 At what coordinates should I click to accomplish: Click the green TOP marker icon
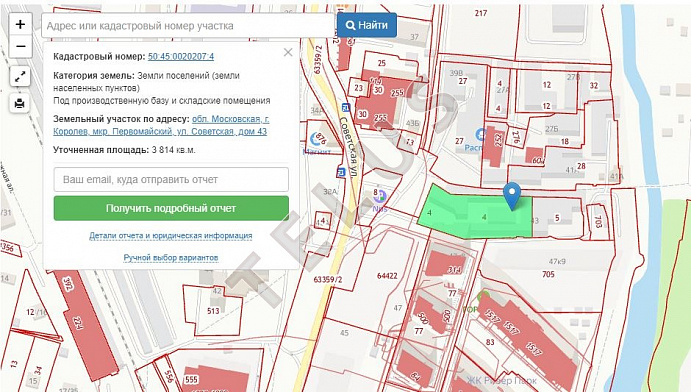click(x=483, y=296)
